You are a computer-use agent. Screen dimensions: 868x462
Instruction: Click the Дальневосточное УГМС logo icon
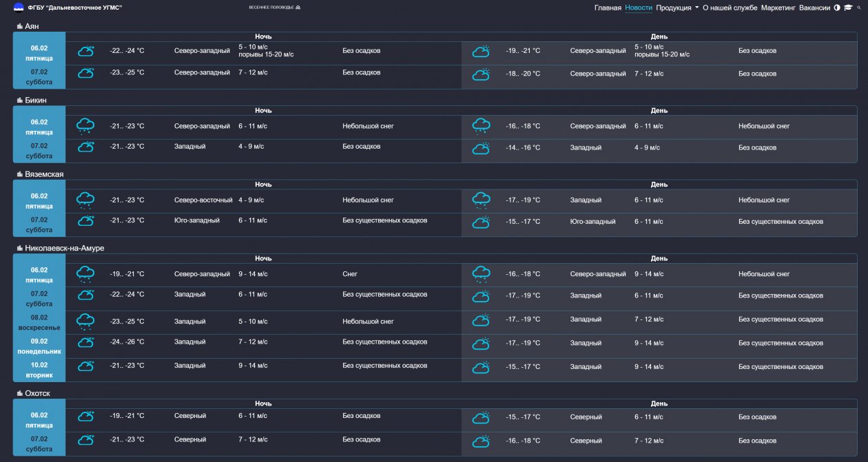19,8
